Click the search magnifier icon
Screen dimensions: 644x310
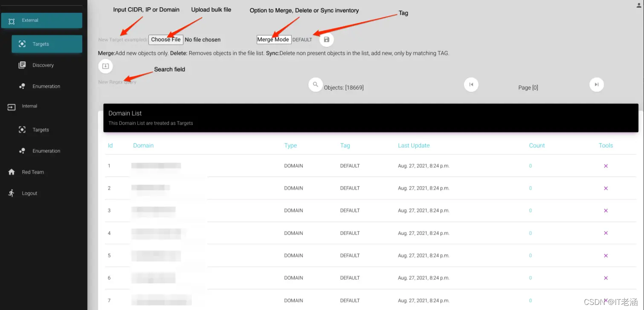point(316,84)
